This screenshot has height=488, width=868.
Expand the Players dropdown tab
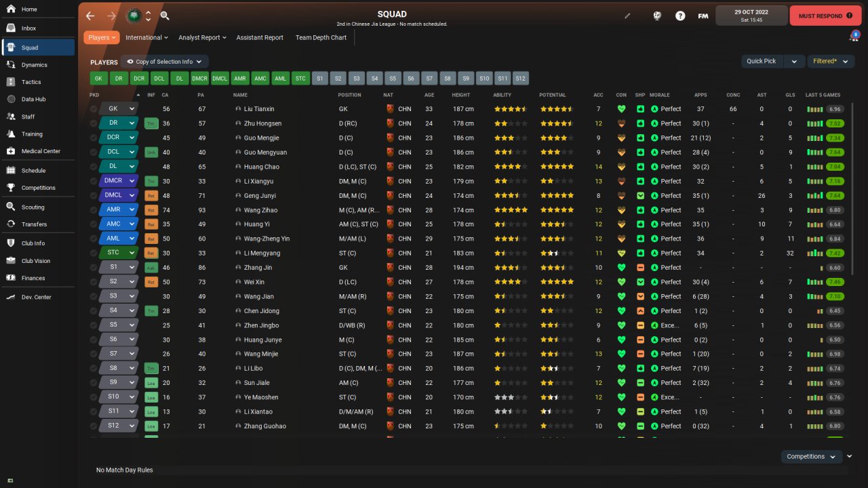tap(102, 37)
